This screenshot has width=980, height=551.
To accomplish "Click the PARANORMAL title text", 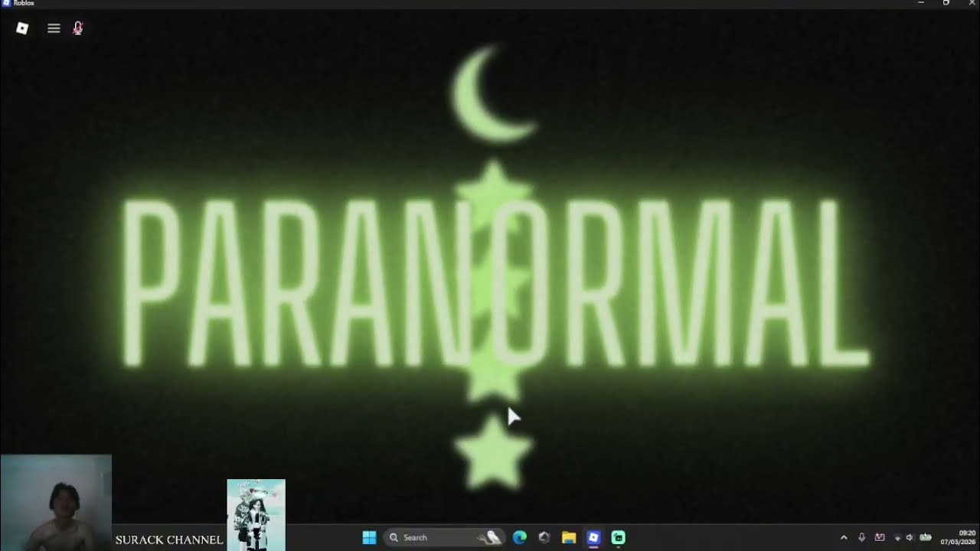I will pos(495,283).
